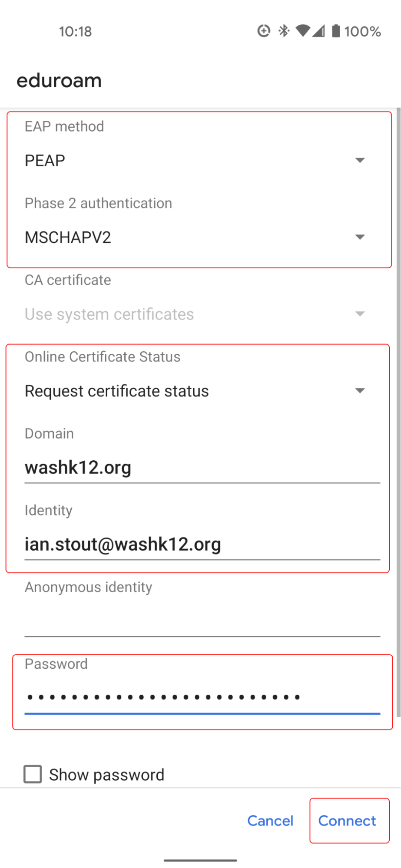This screenshot has width=401, height=868.
Task: Open the CA certificate dropdown arrow
Action: coord(360,314)
